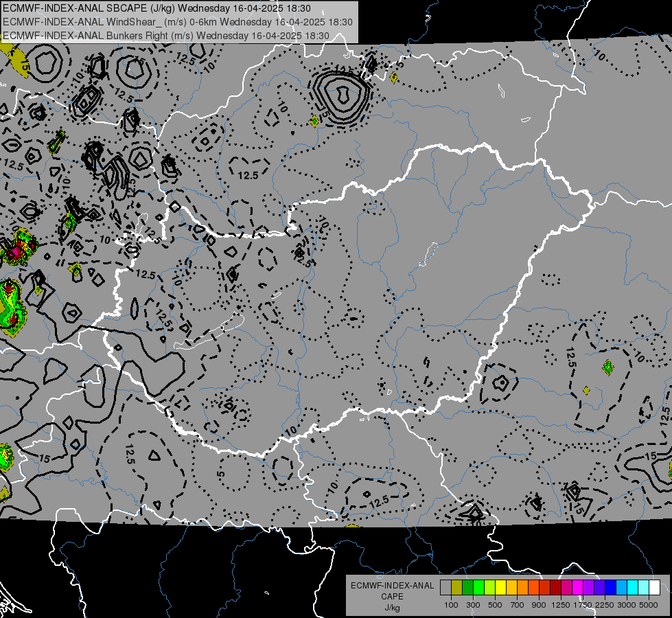Pick the dark red CAPE swatch
Screen dimensions: 672x618
click(x=555, y=588)
